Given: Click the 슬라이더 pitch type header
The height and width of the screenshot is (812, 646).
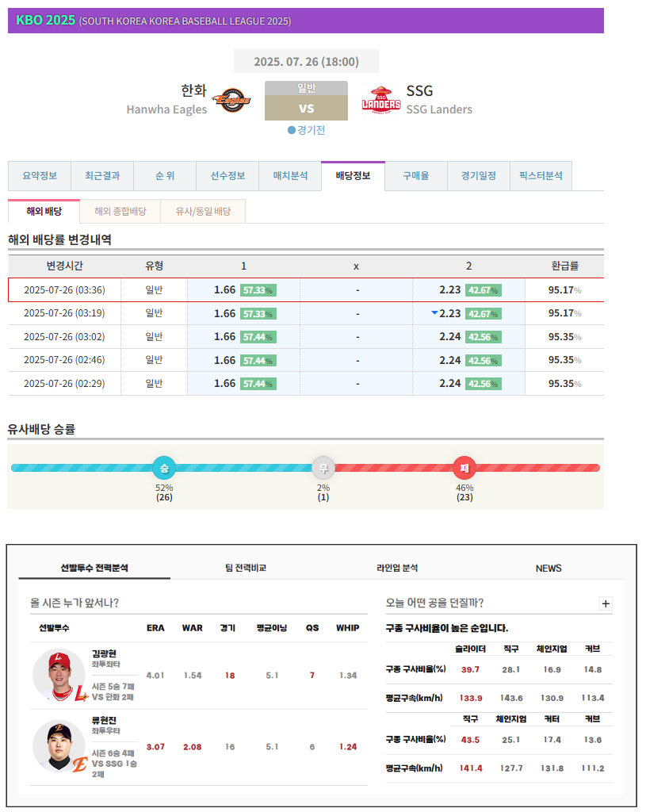Looking at the screenshot, I should (470, 649).
